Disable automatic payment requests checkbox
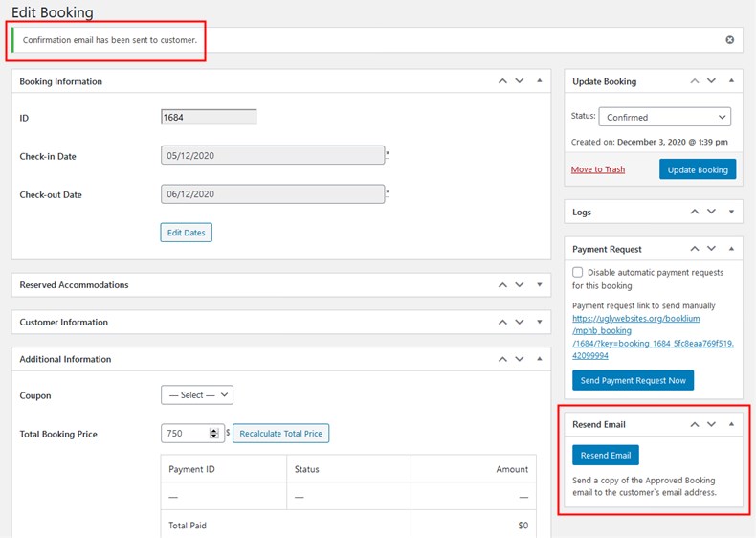Image resolution: width=756 pixels, height=538 pixels. (577, 272)
